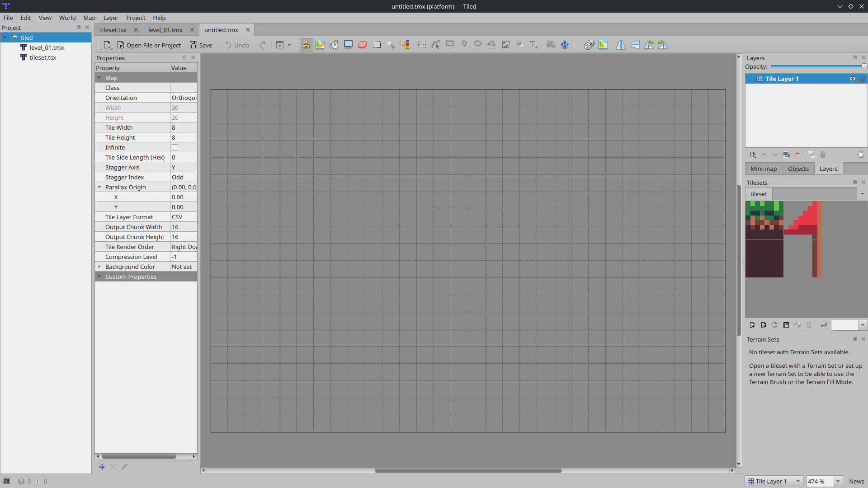Open the Map menu
This screenshot has width=868, height=488.
click(89, 18)
